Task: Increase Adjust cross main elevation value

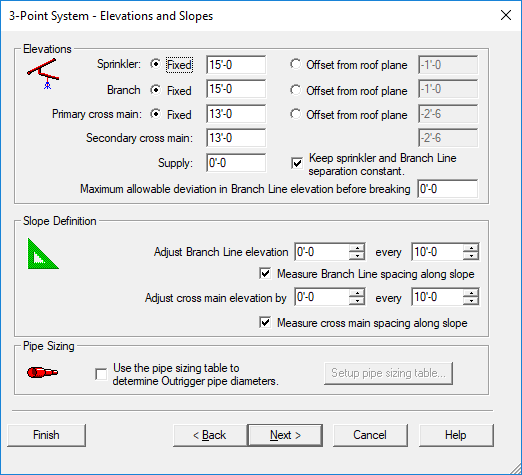Action: click(357, 293)
